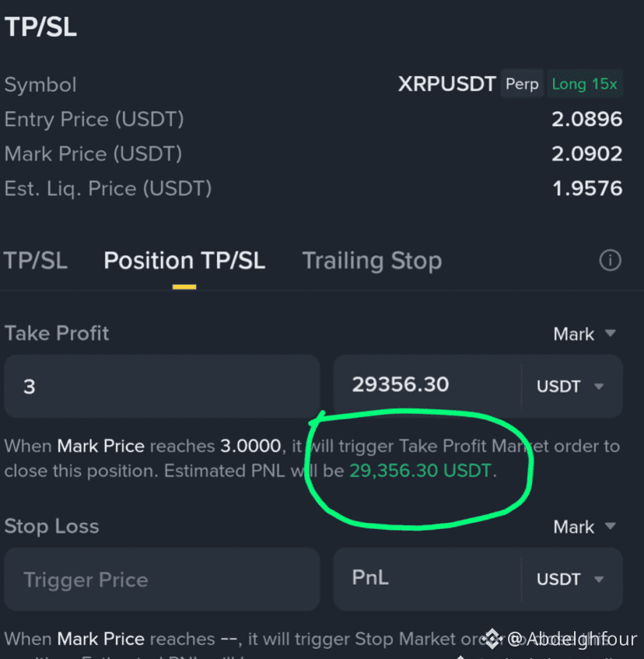The width and height of the screenshot is (644, 659).
Task: Open Take Profit USDT unit dropdown
Action: [x=570, y=386]
